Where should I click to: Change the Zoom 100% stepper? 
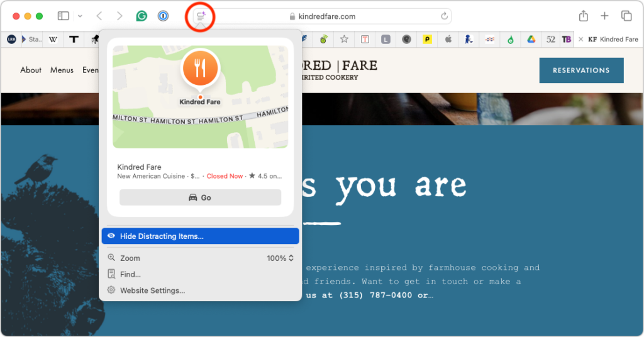[280, 258]
